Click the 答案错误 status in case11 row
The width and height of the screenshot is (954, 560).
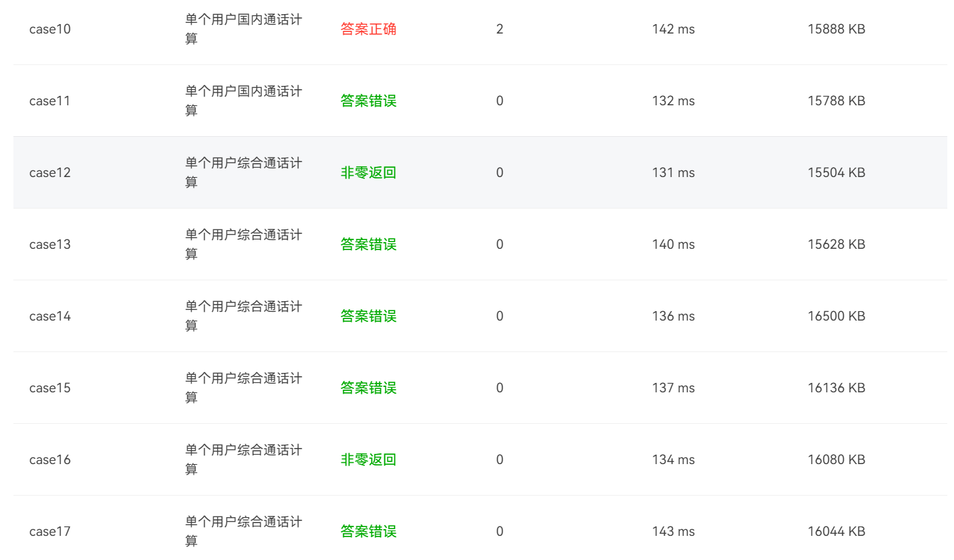click(368, 101)
